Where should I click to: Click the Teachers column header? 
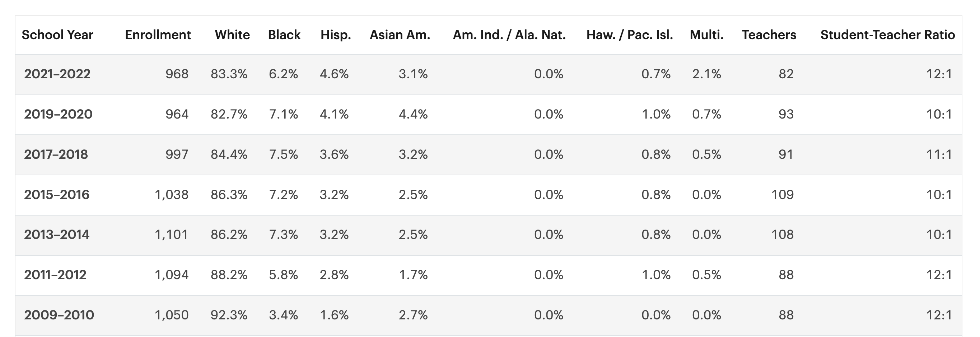pos(769,35)
